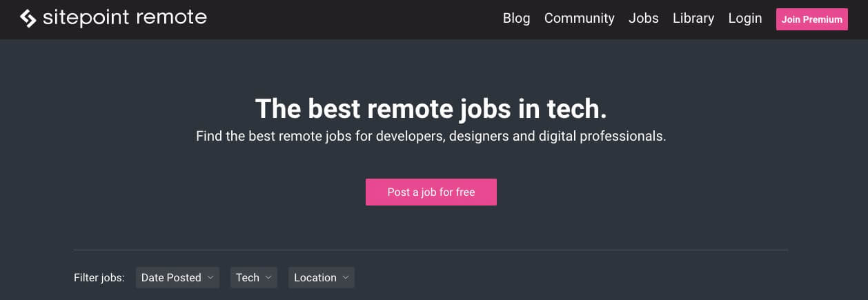Open the Library nav link

(x=693, y=19)
